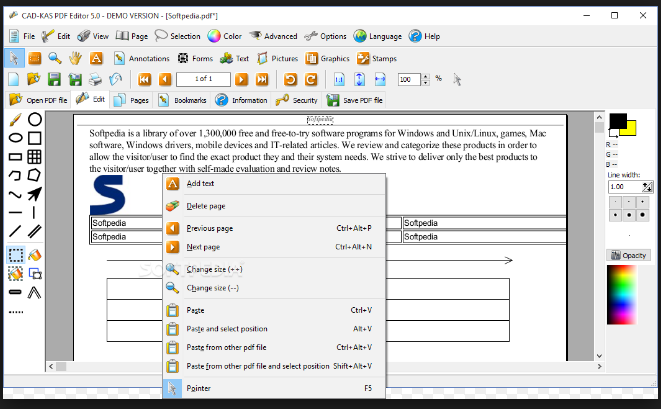Adjust the line width spinner arrows

(x=648, y=186)
